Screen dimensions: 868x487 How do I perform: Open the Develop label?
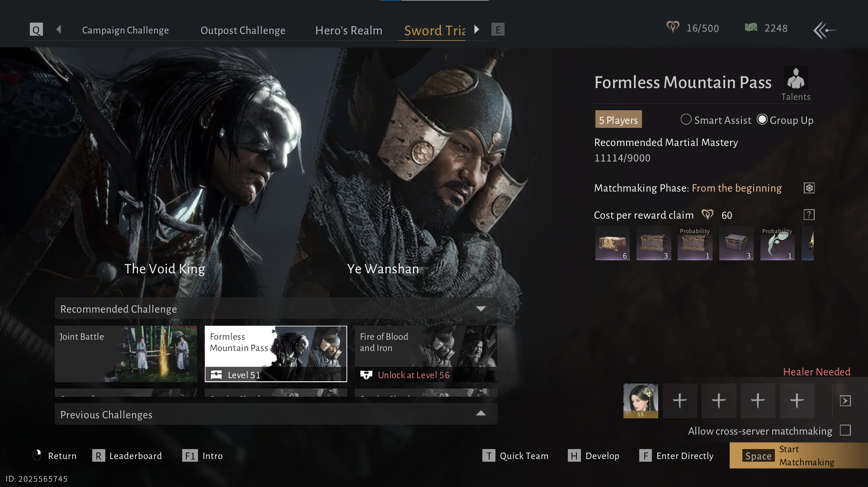coord(602,456)
